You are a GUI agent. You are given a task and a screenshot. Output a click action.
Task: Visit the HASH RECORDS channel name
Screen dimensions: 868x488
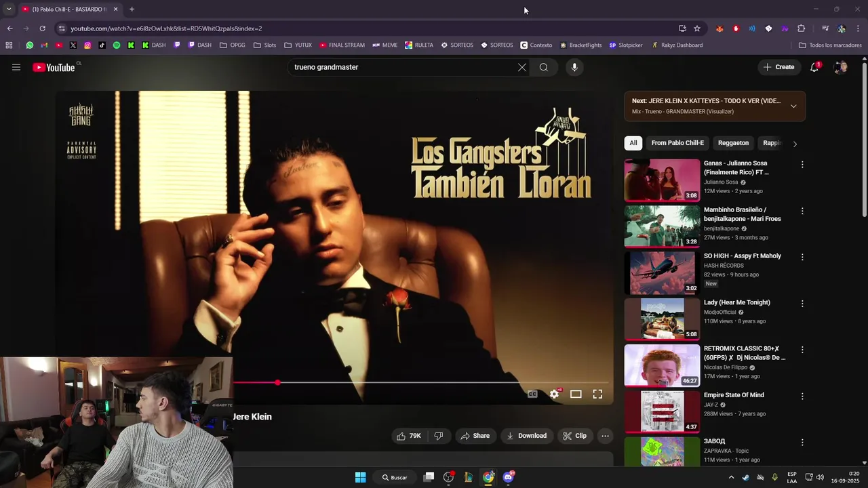coord(724,266)
